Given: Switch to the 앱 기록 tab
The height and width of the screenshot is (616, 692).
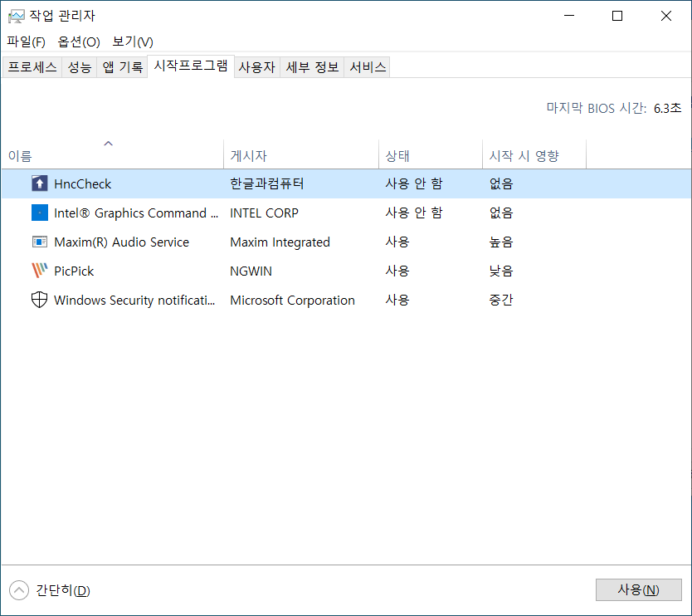Looking at the screenshot, I should coord(122,67).
